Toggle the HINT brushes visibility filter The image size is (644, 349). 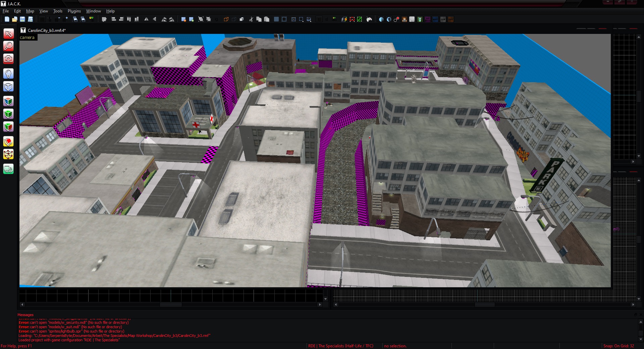tap(435, 19)
